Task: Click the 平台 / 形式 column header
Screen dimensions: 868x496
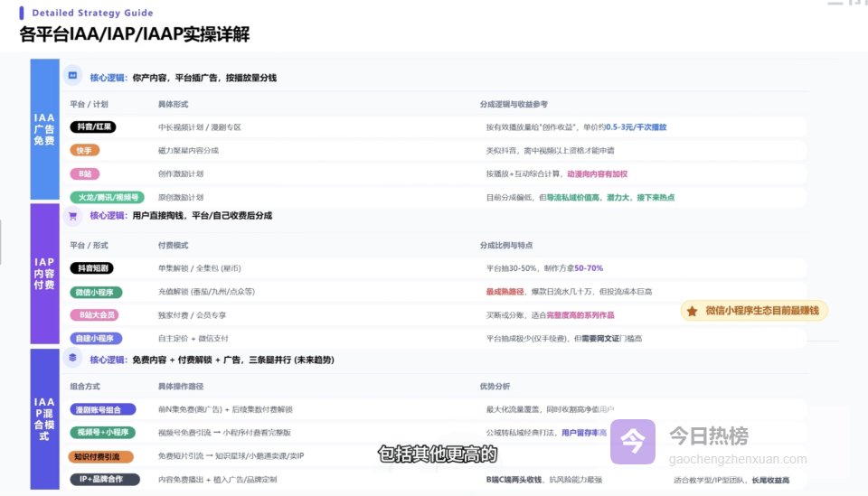Action: click(x=90, y=245)
